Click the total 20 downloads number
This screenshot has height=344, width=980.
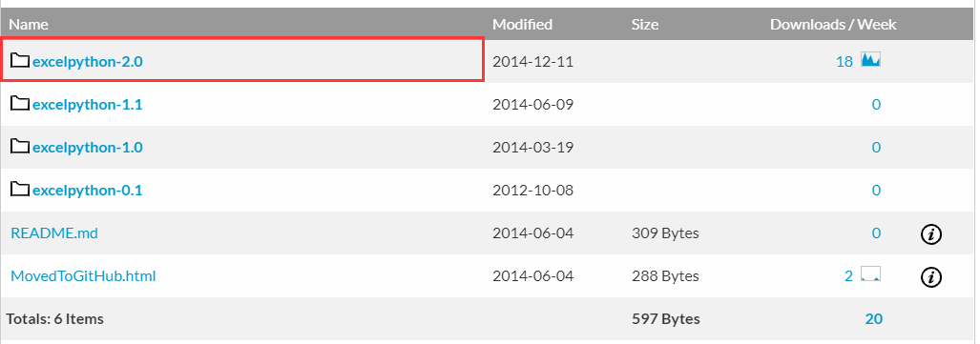[874, 318]
